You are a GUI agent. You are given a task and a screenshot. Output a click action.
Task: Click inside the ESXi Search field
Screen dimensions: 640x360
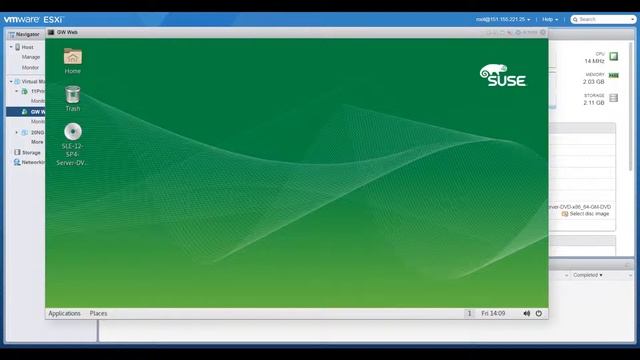[x=603, y=19]
